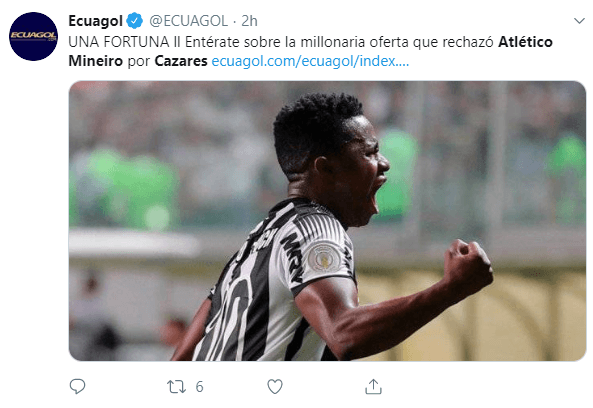
Task: Open the Ecuagol profile avatar logo
Action: (33, 36)
